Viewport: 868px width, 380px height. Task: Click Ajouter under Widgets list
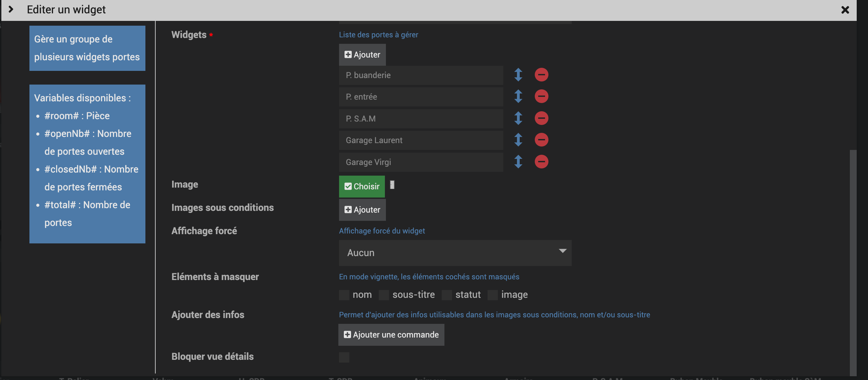click(x=362, y=55)
